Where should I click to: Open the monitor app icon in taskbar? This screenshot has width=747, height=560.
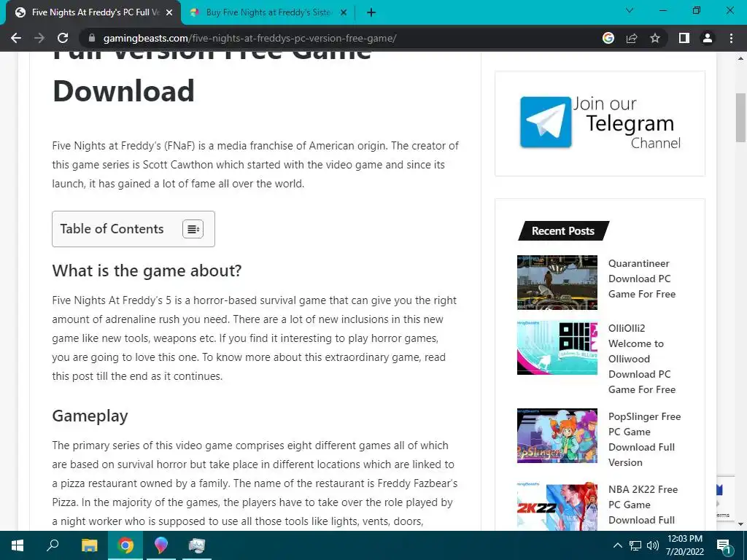196,545
